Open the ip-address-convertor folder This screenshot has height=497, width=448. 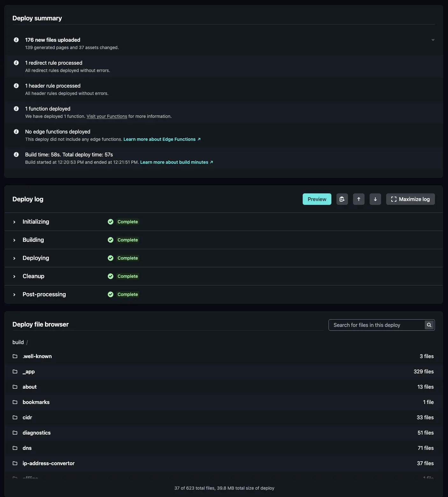point(48,463)
